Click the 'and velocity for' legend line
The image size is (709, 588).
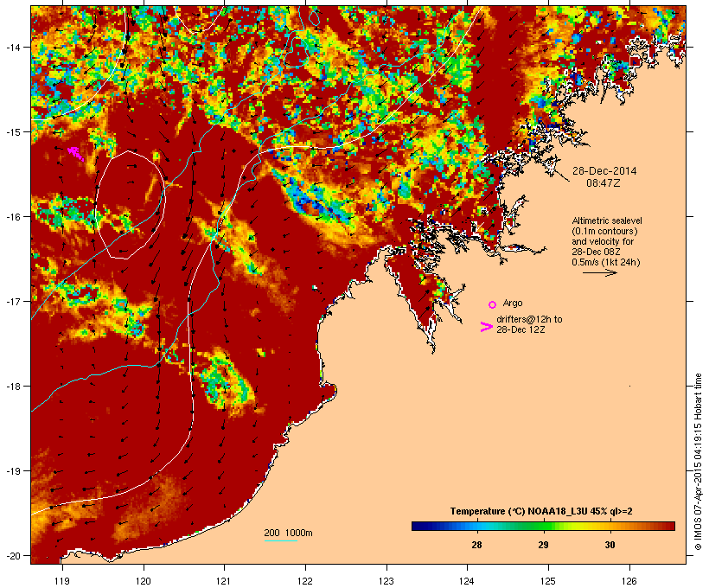pos(603,241)
